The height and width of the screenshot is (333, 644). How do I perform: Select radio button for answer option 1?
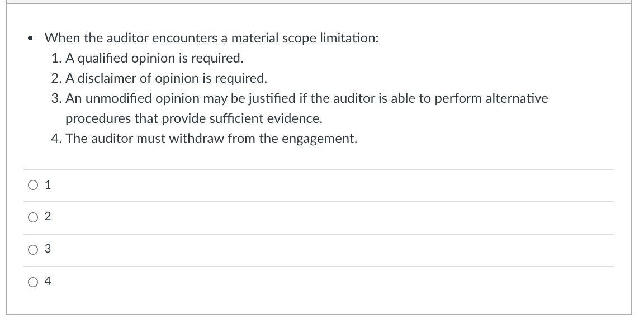[32, 184]
